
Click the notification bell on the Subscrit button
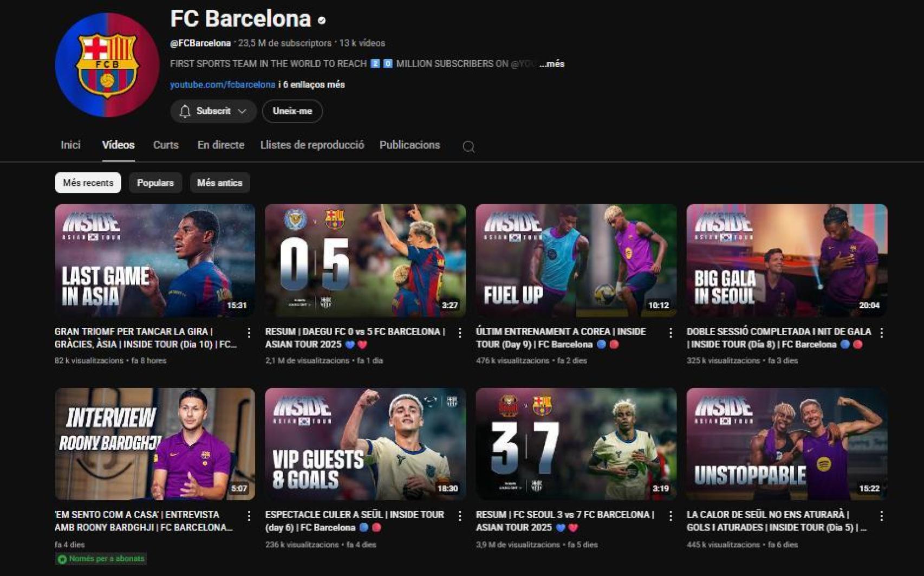(184, 111)
